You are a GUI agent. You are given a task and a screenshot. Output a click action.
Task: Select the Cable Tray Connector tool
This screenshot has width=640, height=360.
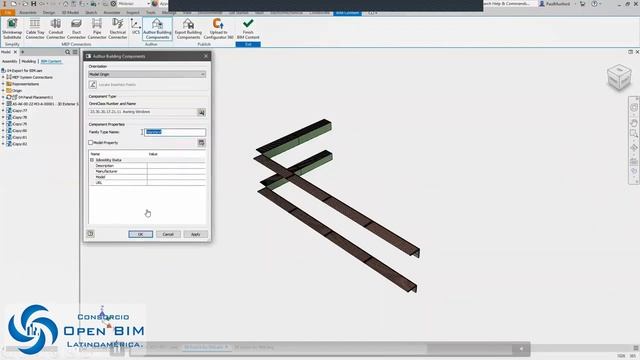tap(35, 29)
